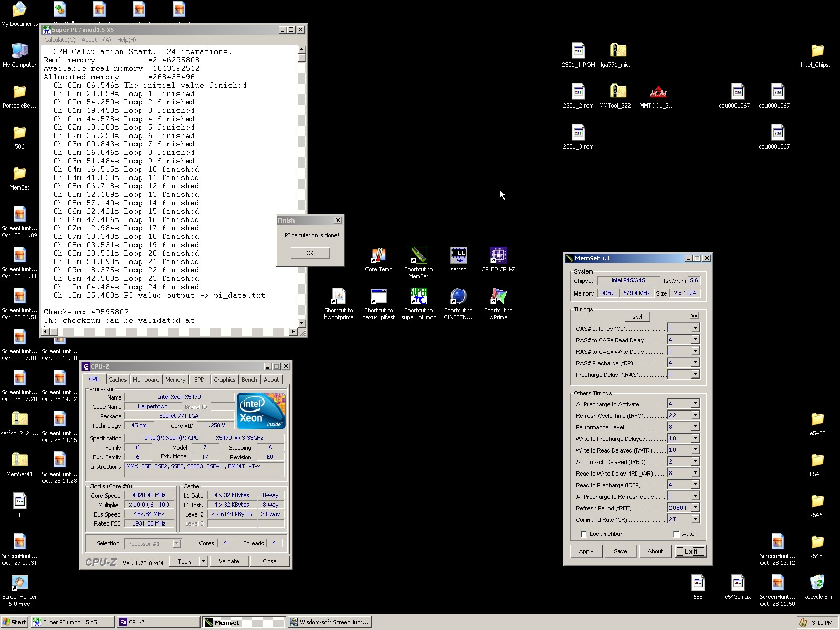Screen dimensions: 840x630
Task: Select Shortcut to hwbotprime icon
Action: (x=339, y=304)
